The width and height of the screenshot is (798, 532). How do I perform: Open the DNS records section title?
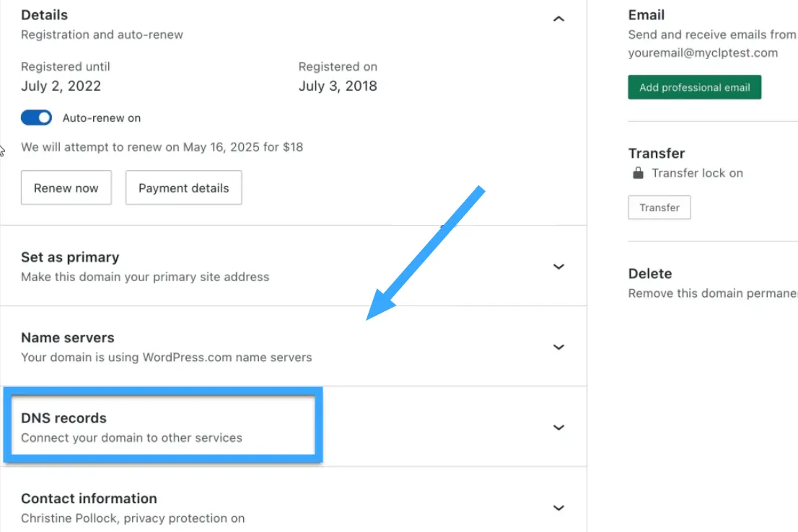pos(63,418)
